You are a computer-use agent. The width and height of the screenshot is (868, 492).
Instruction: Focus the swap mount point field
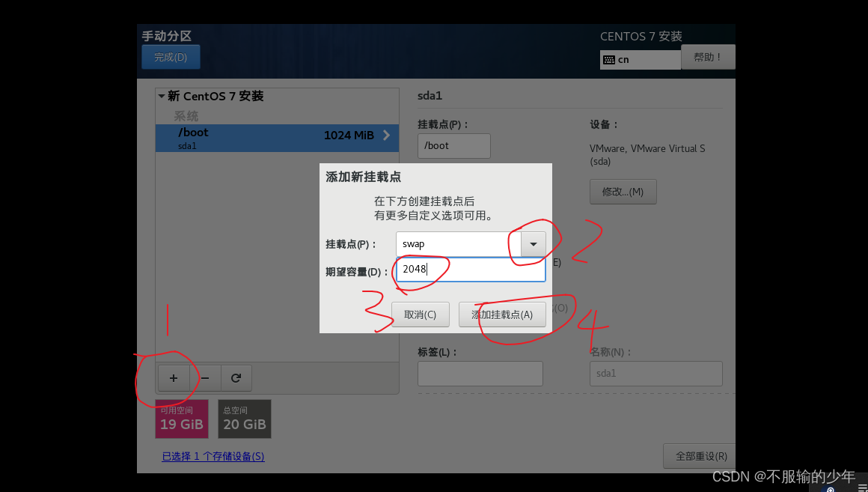point(459,244)
